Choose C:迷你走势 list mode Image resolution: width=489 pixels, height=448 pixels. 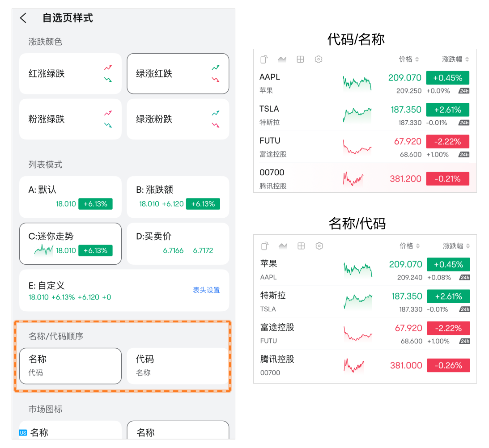[x=70, y=244]
